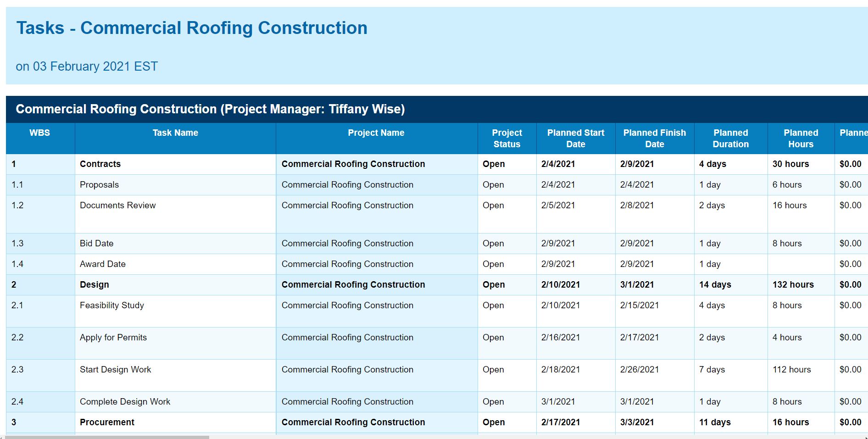
Task: Click the Task Name column header
Action: tap(175, 133)
